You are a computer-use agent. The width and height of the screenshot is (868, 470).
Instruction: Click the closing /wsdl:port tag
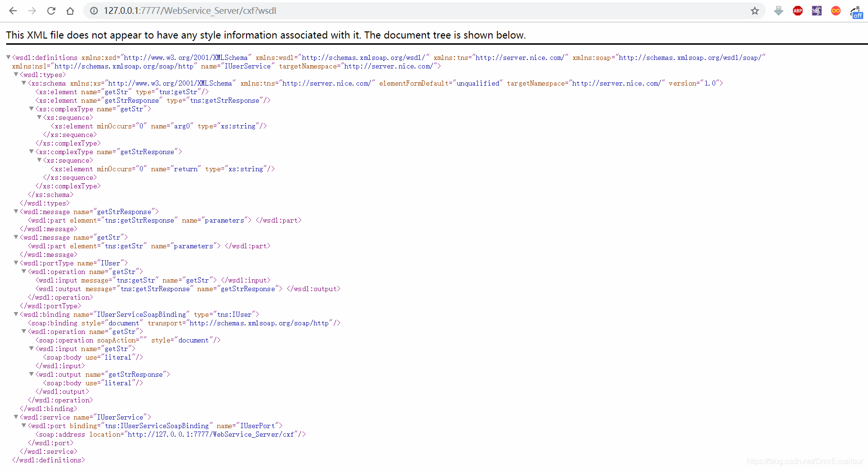coord(50,443)
